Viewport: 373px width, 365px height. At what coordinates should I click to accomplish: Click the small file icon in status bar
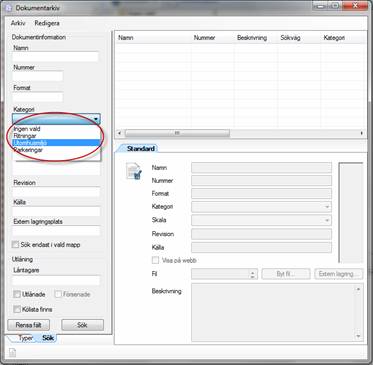click(12, 353)
